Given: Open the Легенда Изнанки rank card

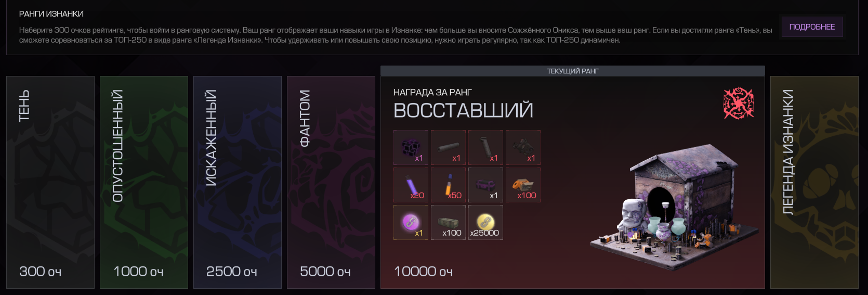Looking at the screenshot, I should 814,182.
